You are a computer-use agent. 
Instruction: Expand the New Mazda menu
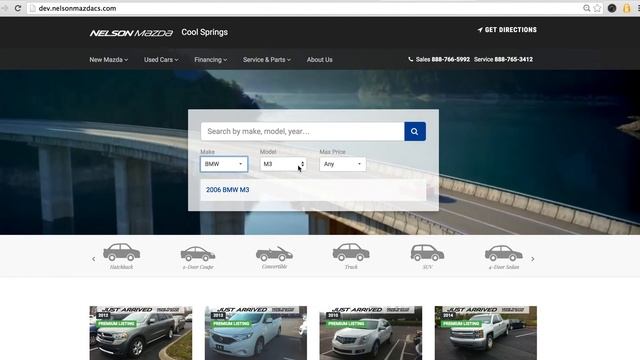109,60
